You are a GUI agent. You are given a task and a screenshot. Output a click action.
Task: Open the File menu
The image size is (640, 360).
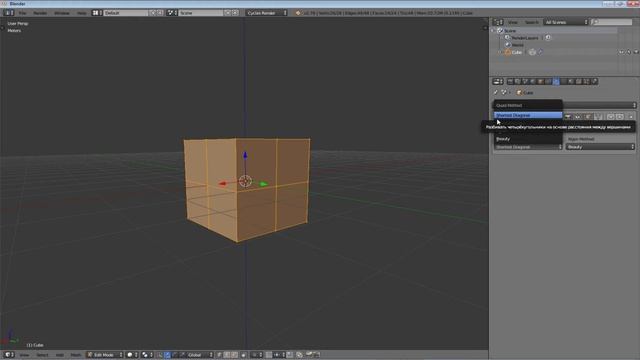(x=22, y=13)
